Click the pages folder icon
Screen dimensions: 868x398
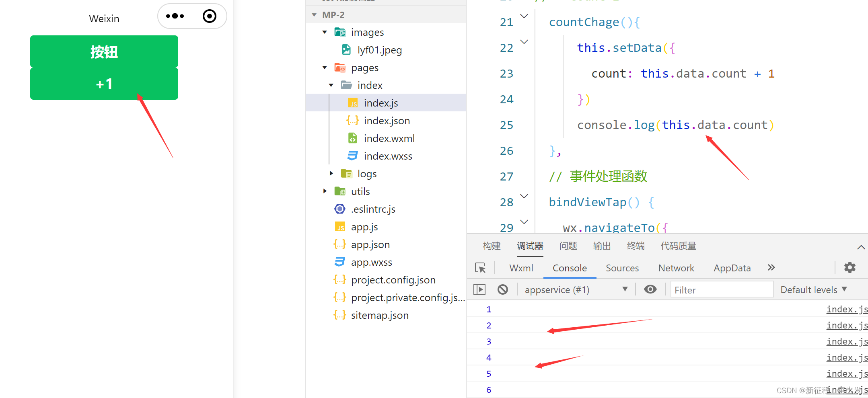(340, 68)
